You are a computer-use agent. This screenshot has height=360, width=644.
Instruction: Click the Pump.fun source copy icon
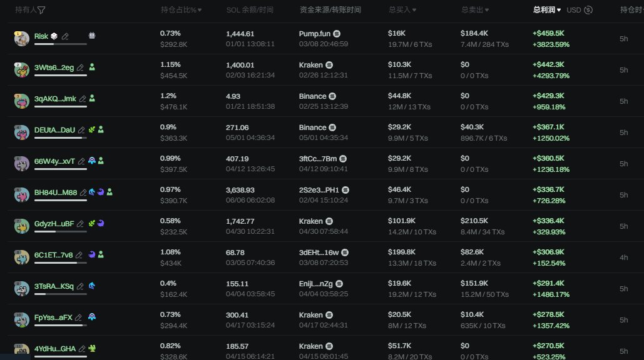(337, 34)
